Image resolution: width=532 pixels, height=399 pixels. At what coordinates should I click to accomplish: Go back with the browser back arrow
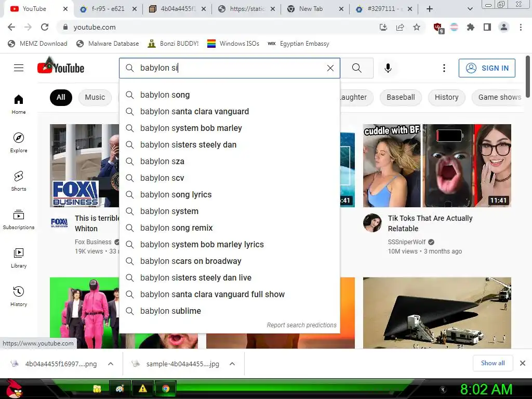[11, 27]
